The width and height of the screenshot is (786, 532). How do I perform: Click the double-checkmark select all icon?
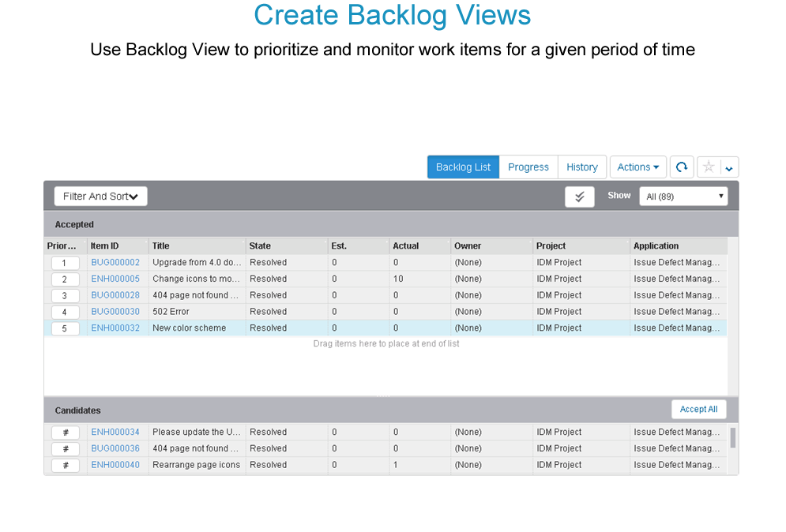point(580,197)
